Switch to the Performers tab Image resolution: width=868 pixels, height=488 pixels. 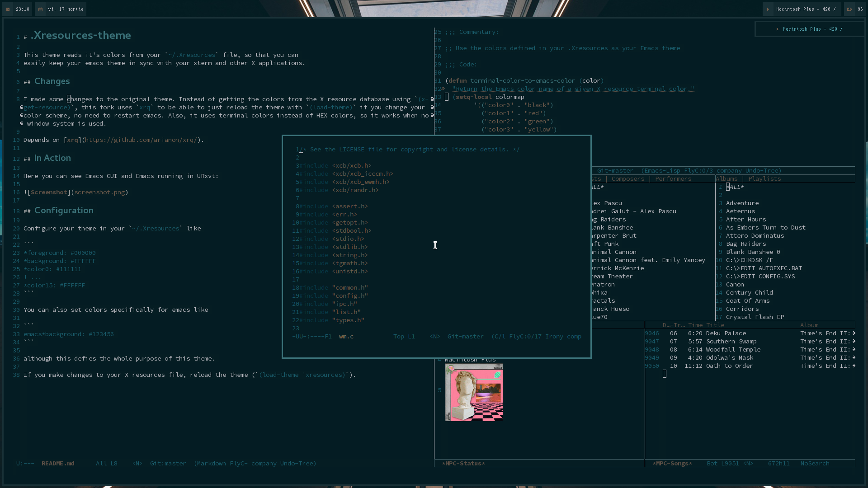click(x=673, y=178)
